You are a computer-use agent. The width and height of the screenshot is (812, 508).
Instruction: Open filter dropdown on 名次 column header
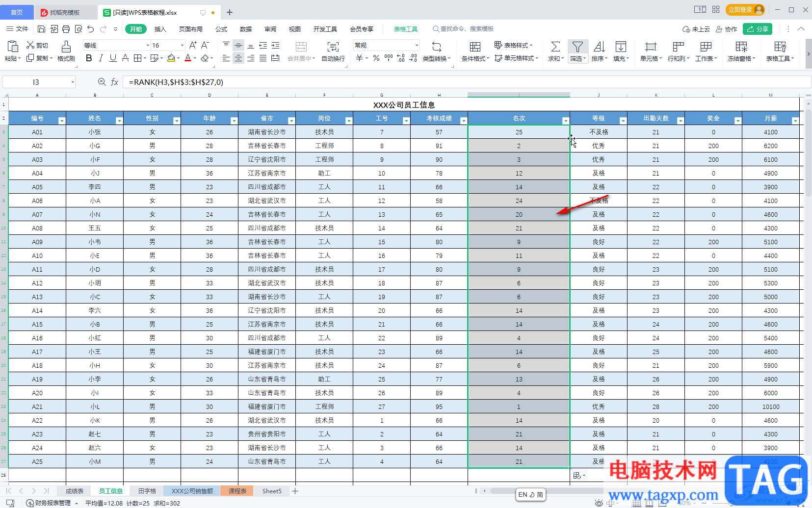click(x=565, y=121)
